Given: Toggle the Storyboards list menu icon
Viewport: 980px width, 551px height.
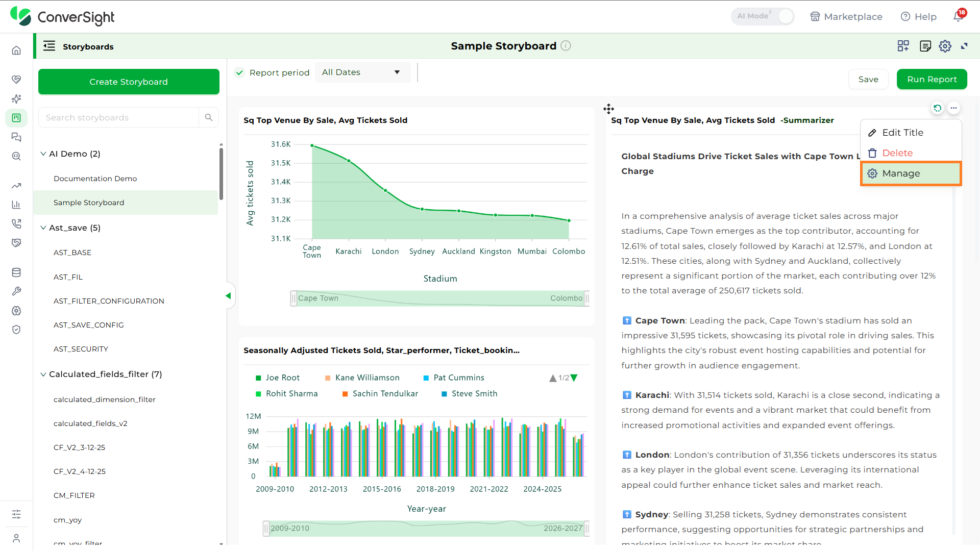Looking at the screenshot, I should [x=49, y=46].
